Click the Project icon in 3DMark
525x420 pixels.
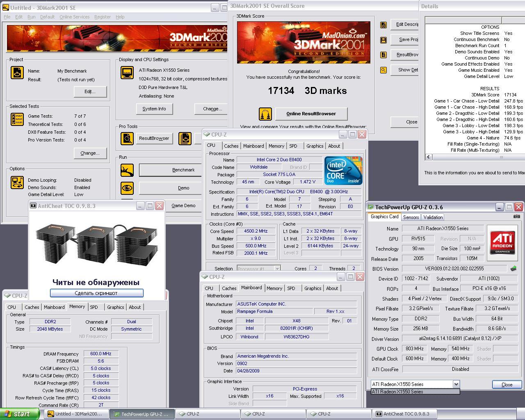[x=17, y=73]
